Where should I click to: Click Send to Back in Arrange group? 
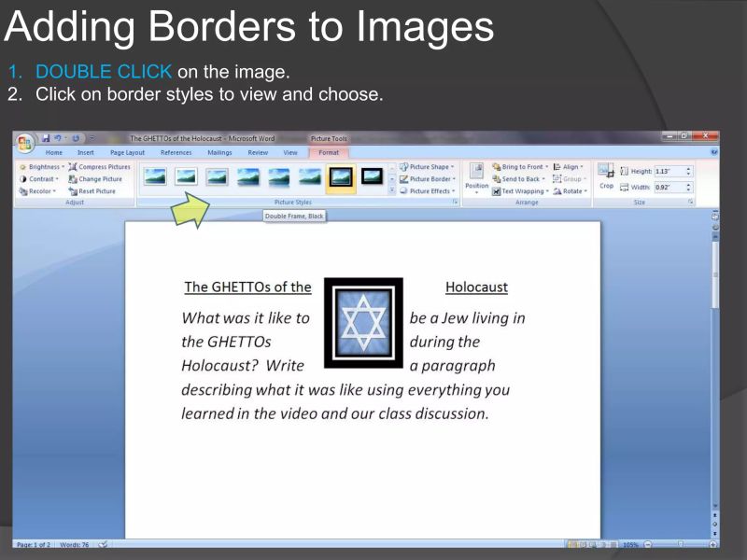tap(520, 179)
